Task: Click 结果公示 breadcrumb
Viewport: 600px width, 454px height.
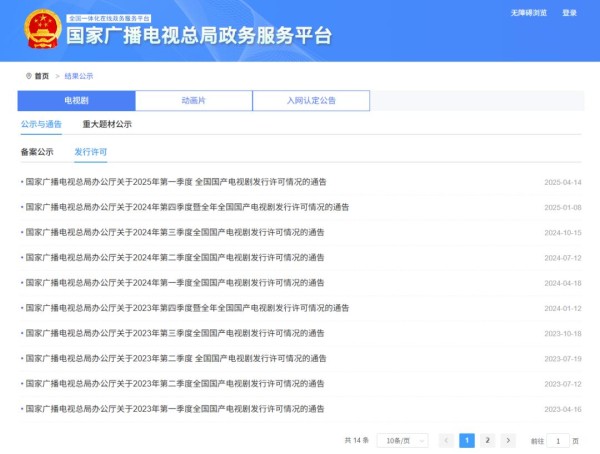Action: click(79, 76)
